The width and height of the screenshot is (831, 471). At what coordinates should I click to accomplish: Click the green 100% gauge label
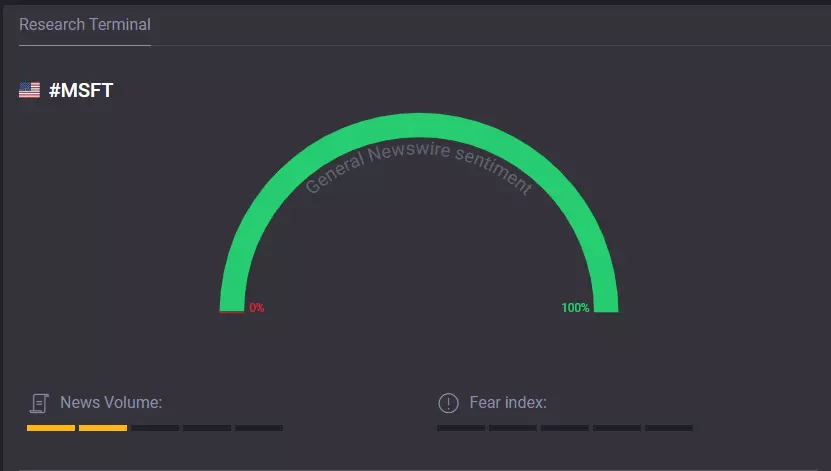pyautogui.click(x=575, y=308)
